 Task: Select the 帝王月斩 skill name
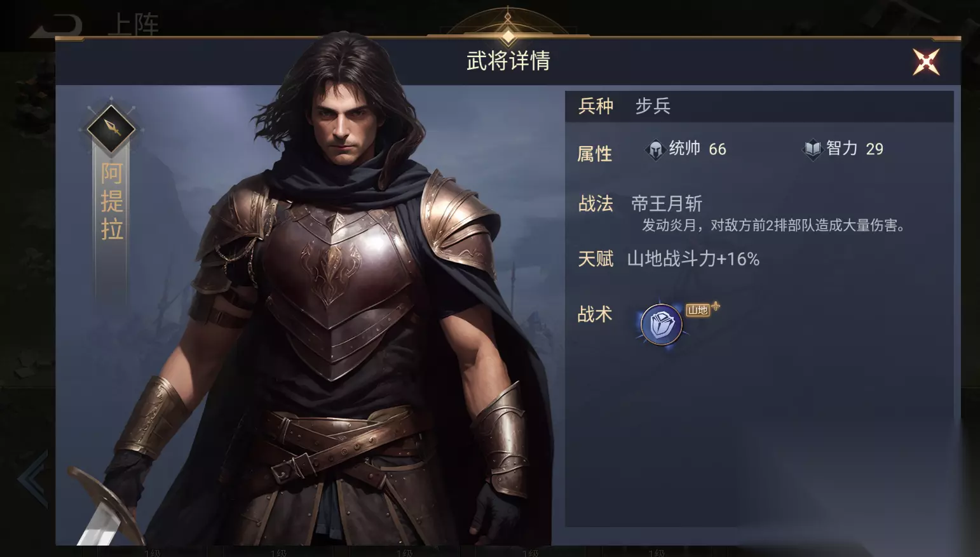pyautogui.click(x=667, y=204)
